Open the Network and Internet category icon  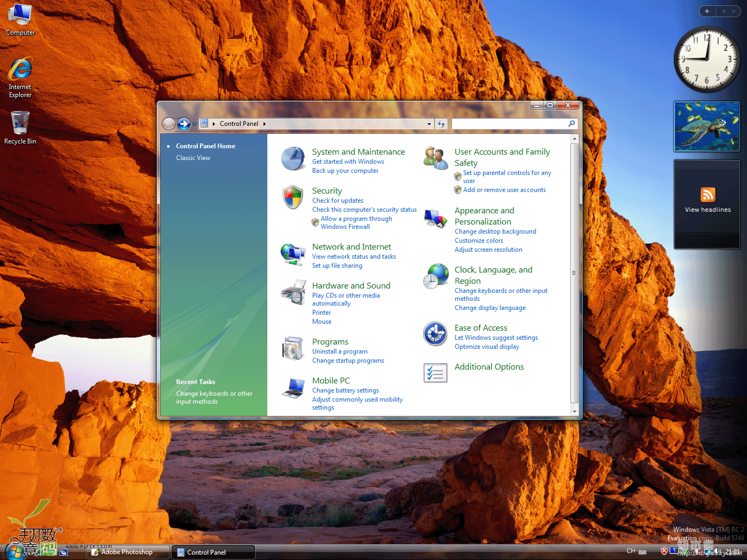point(293,254)
